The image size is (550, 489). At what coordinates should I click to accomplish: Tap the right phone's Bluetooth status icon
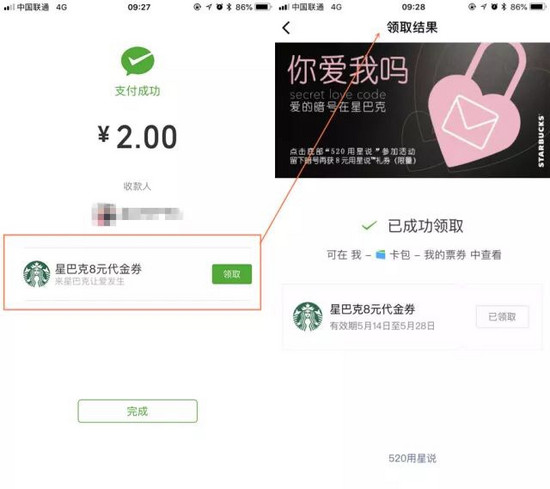(x=504, y=7)
